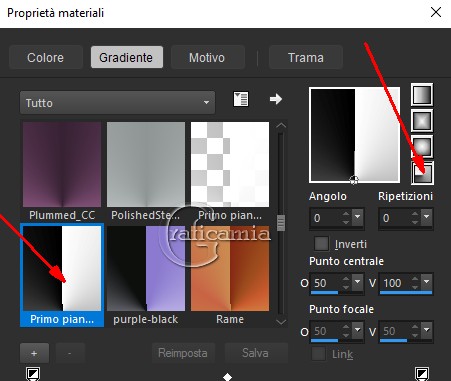
Task: Click the minus button to remove gradient
Action: tap(70, 353)
